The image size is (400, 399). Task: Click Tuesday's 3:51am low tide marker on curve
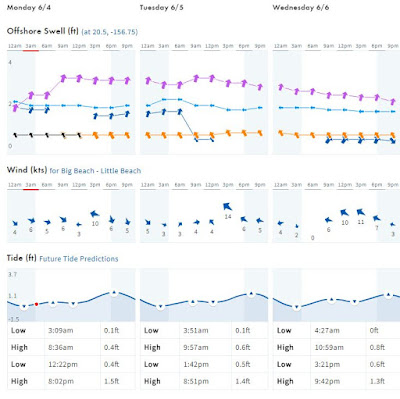pyautogui.click(x=160, y=306)
